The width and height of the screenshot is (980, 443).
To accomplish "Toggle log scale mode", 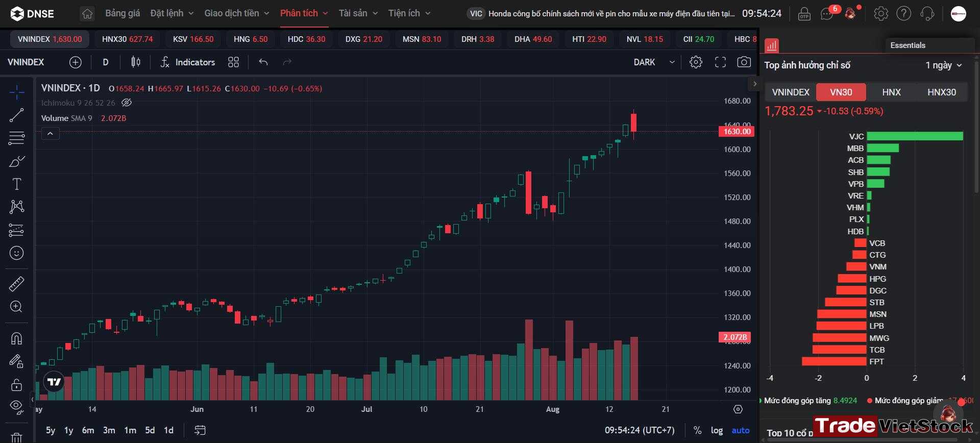I will (717, 430).
